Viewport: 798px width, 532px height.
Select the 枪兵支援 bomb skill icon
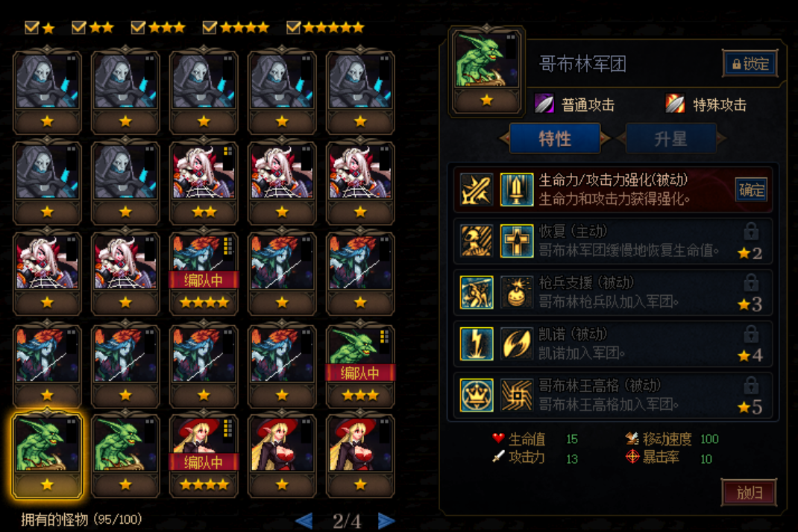tap(517, 292)
